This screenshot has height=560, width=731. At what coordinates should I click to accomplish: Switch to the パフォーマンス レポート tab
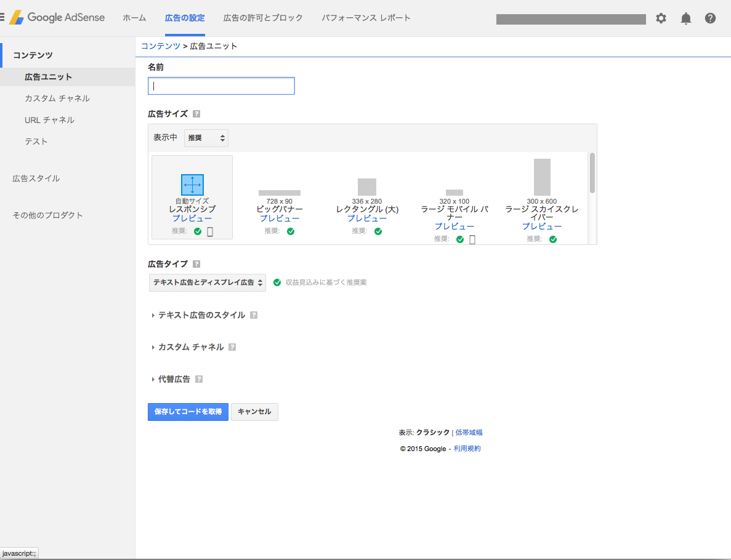pyautogui.click(x=366, y=18)
